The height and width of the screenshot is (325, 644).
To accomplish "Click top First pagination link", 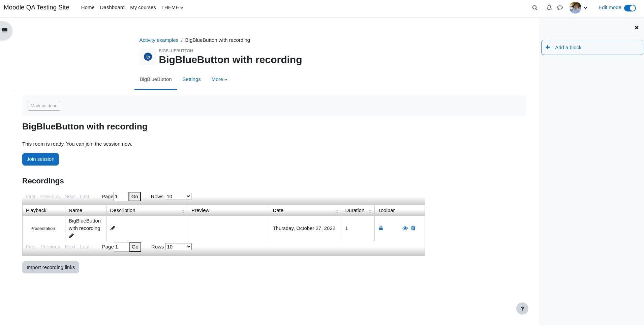I will click(30, 197).
